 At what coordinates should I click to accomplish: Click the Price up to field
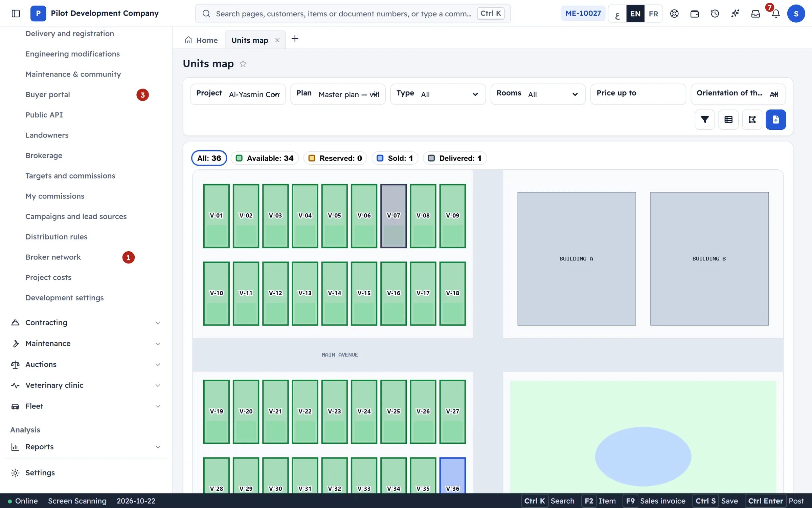tap(638, 94)
